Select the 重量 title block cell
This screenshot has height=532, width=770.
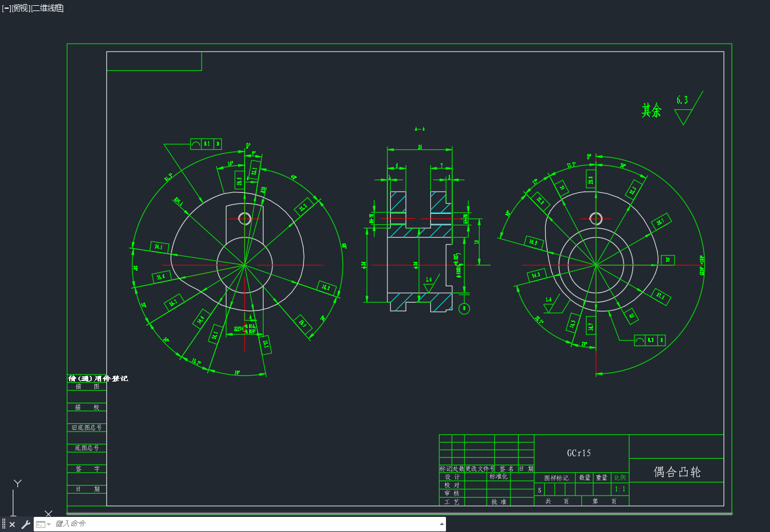pyautogui.click(x=602, y=477)
